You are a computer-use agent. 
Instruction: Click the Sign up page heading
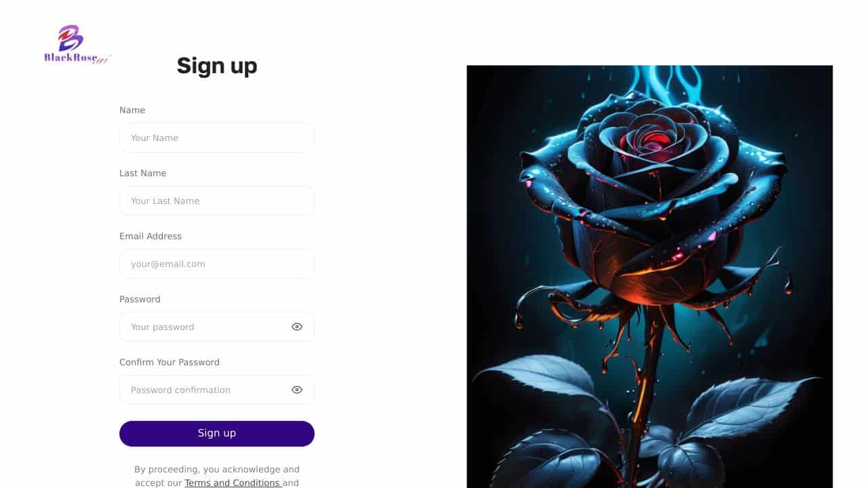coord(217,66)
